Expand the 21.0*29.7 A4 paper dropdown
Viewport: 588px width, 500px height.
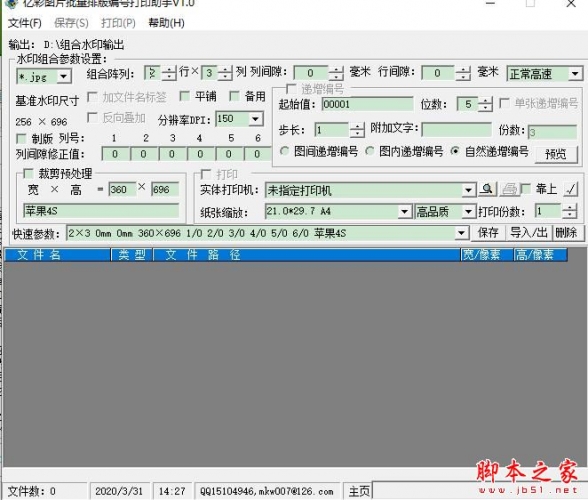(x=404, y=212)
